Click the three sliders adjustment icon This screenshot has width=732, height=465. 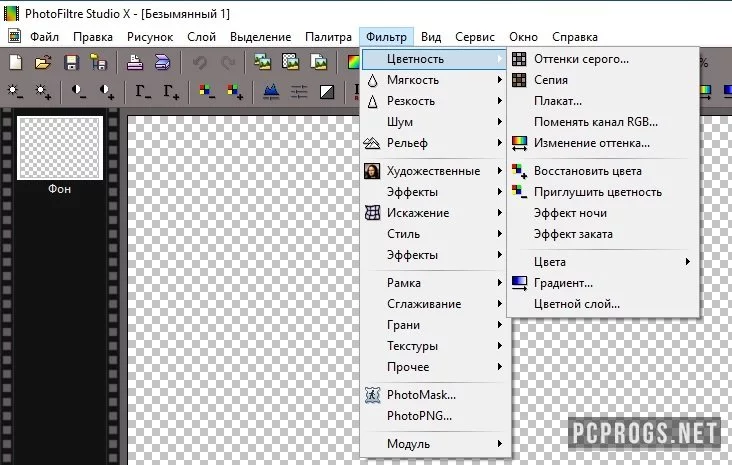click(299, 91)
